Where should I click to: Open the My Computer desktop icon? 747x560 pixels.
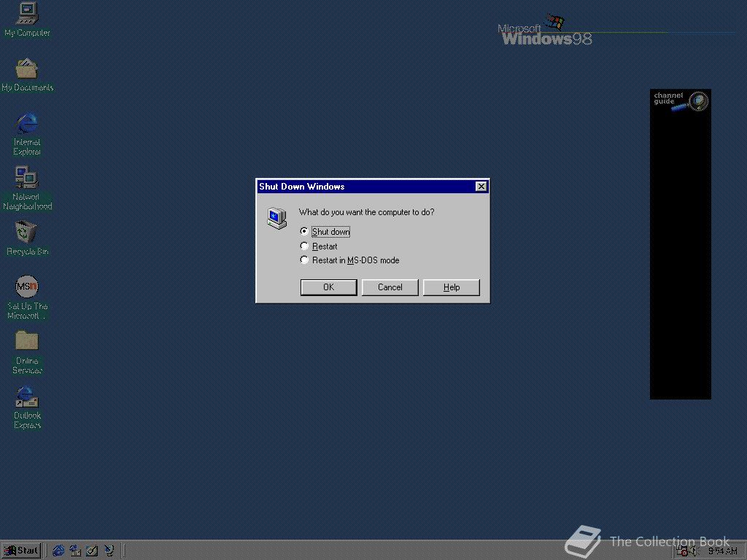click(x=27, y=19)
